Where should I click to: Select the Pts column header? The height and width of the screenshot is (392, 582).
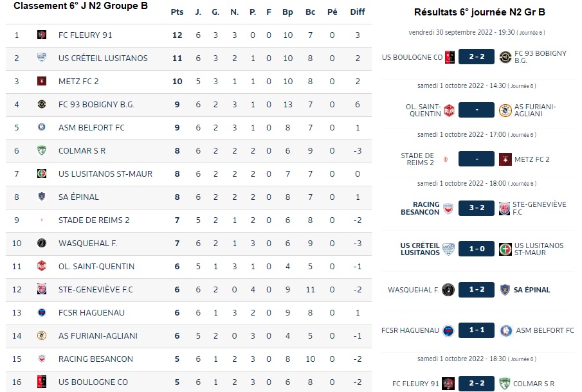pyautogui.click(x=177, y=12)
